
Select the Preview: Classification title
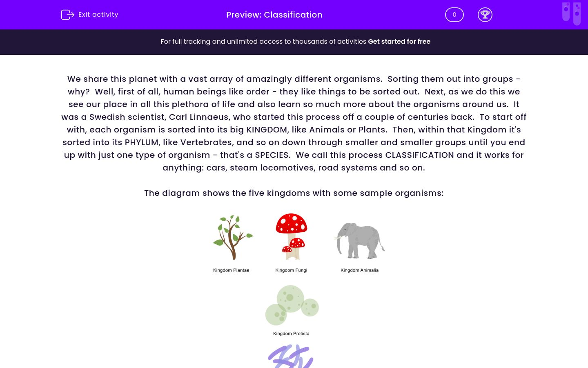tap(274, 15)
